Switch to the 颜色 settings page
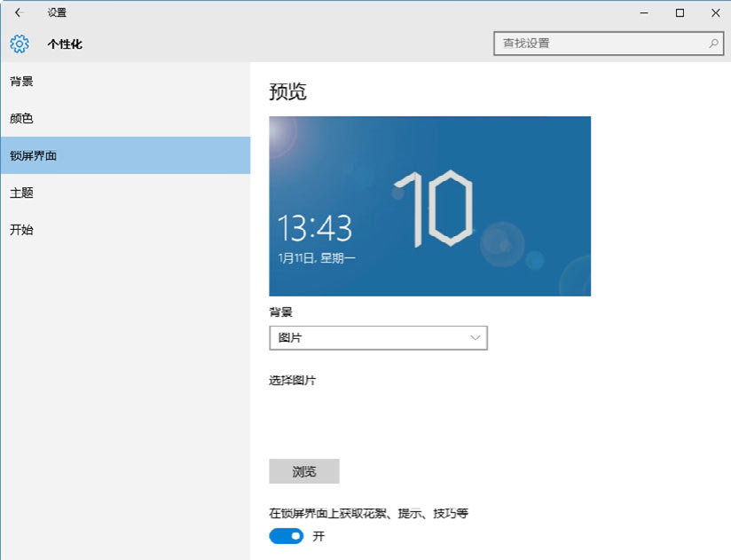Screen dimensions: 731x560 [22, 119]
